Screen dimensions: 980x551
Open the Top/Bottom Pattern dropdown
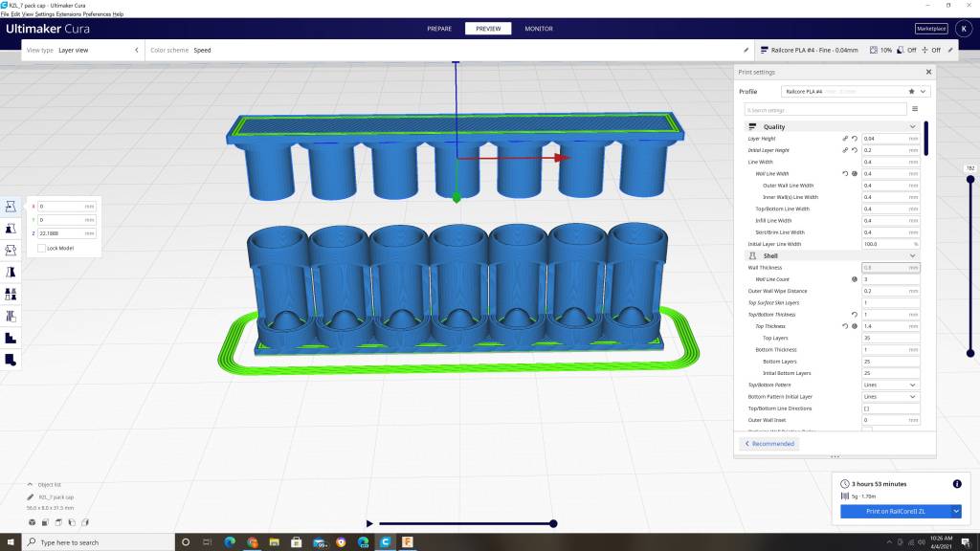(891, 385)
